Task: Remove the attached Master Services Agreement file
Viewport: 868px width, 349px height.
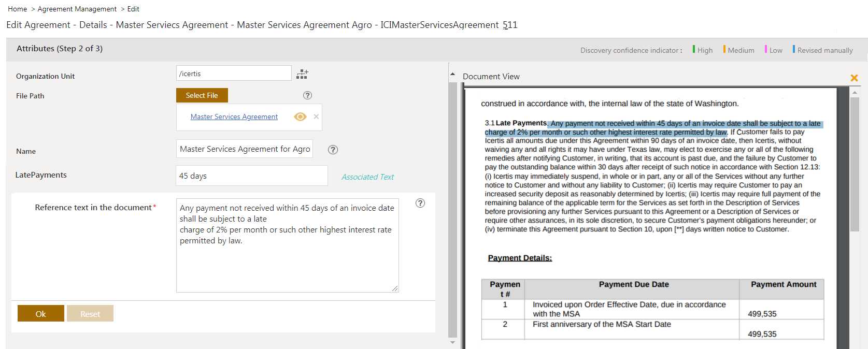Action: (x=316, y=117)
